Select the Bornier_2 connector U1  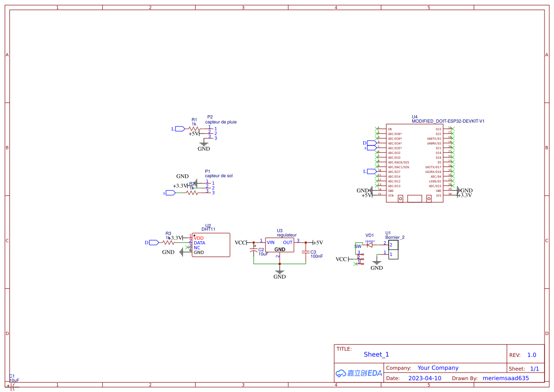393,250
